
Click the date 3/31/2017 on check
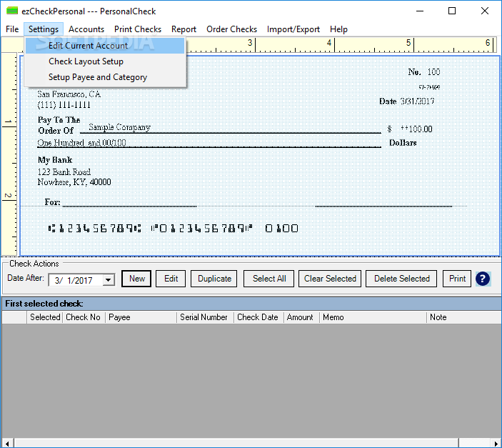pos(417,101)
